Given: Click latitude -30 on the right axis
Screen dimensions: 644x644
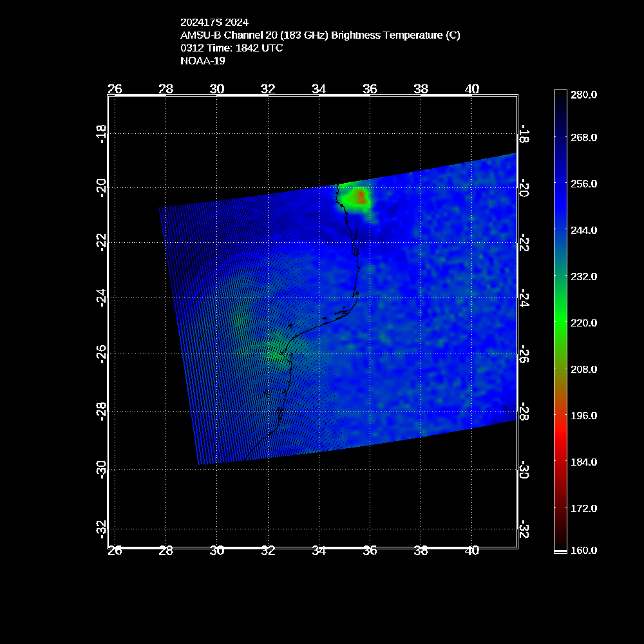Looking at the screenshot, I should click(523, 469).
